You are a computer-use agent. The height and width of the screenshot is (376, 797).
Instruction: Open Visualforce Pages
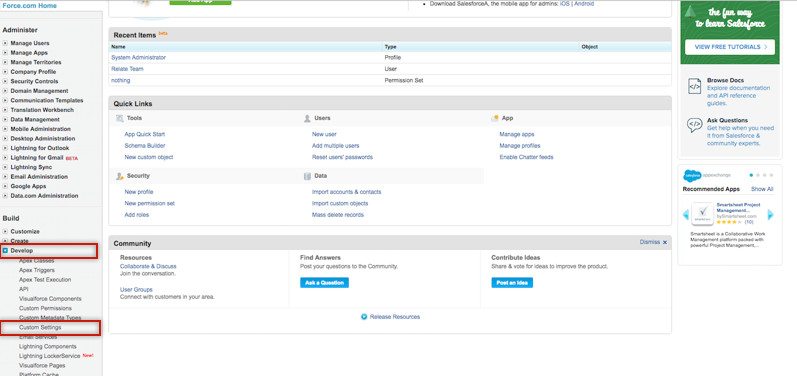(42, 365)
